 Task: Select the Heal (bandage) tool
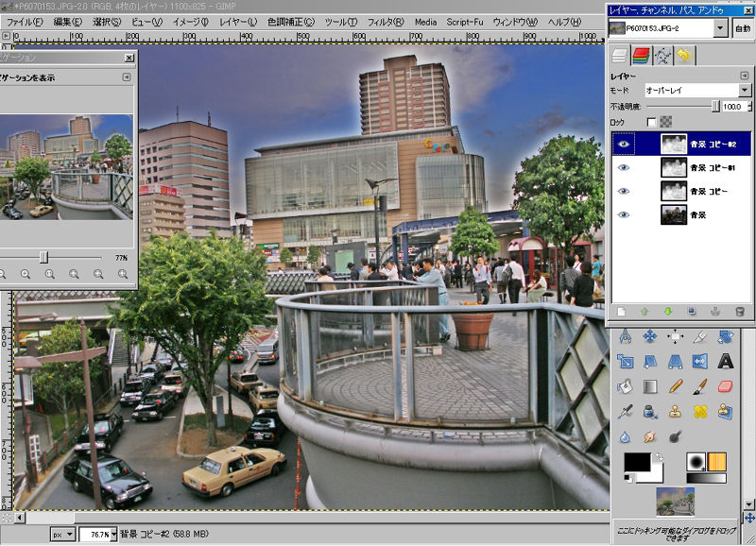click(x=700, y=412)
